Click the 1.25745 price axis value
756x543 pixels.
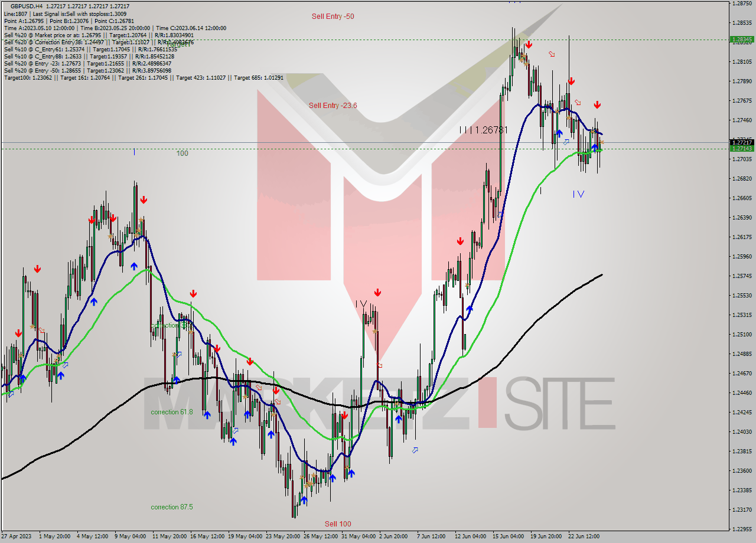(742, 276)
